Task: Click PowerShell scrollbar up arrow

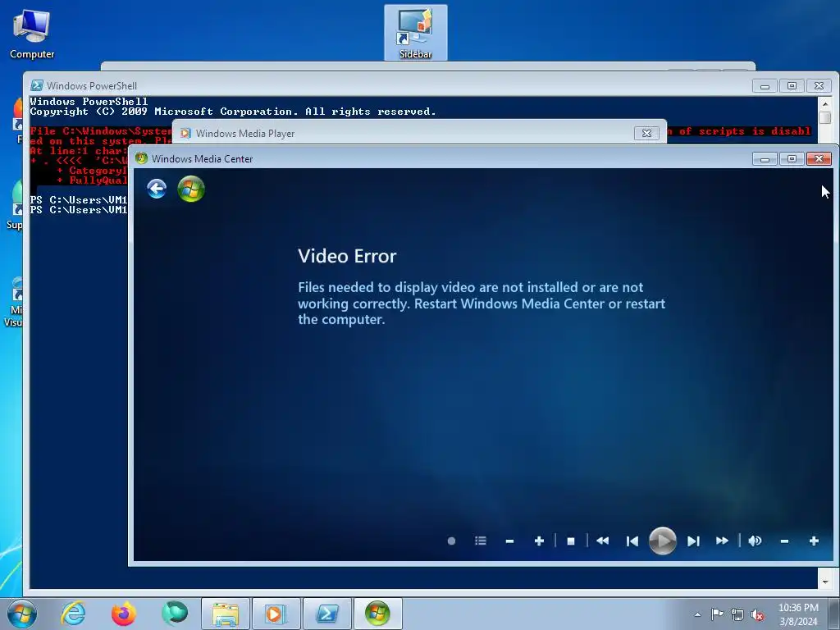Action: point(825,104)
